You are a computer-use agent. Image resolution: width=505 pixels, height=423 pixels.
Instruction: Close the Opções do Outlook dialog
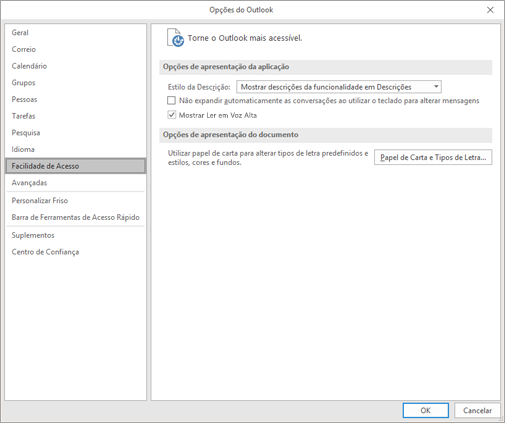(x=490, y=10)
